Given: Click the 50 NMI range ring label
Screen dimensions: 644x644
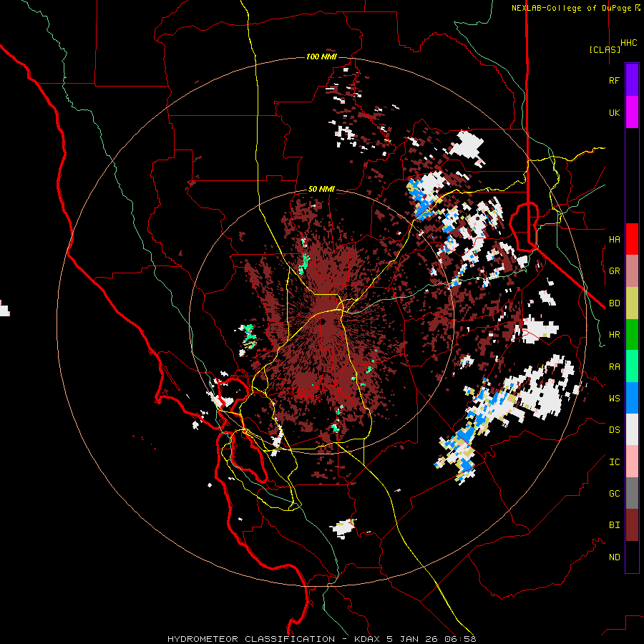Looking at the screenshot, I should click(x=321, y=190).
